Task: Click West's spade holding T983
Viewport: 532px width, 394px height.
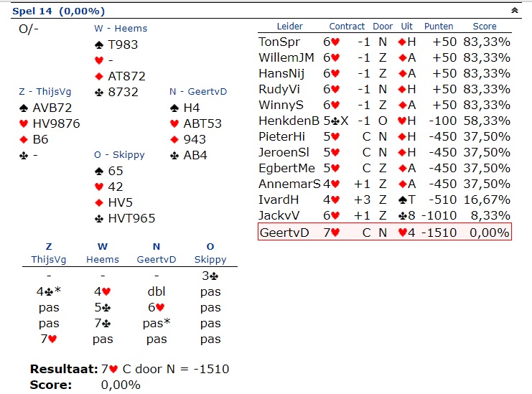Action: click(116, 44)
